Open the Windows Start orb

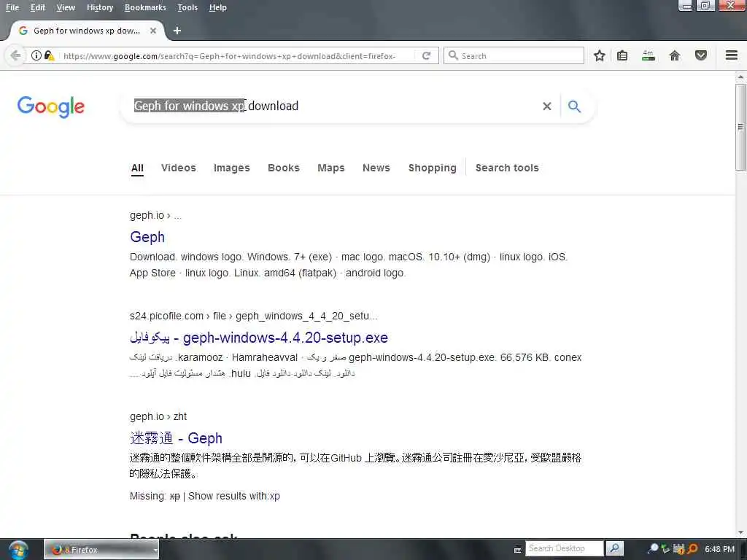(x=18, y=550)
